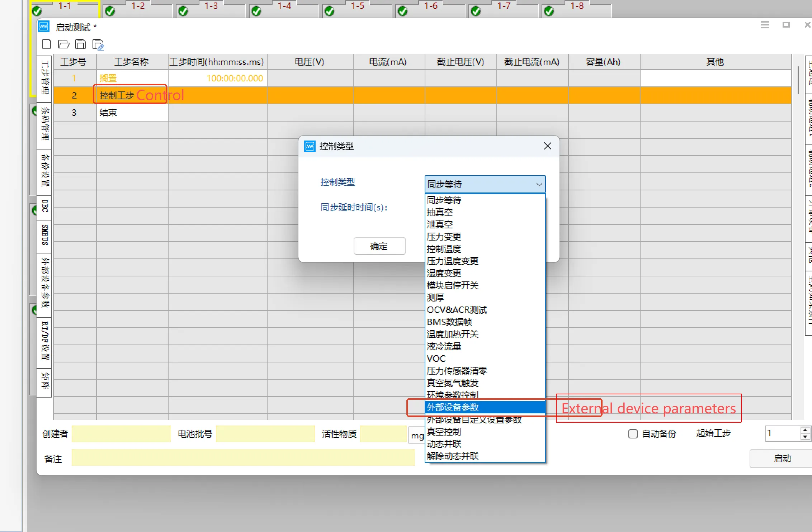Screen dimensions: 812x532
Task: Choose 压力传感器清零 from the list
Action: [485, 371]
